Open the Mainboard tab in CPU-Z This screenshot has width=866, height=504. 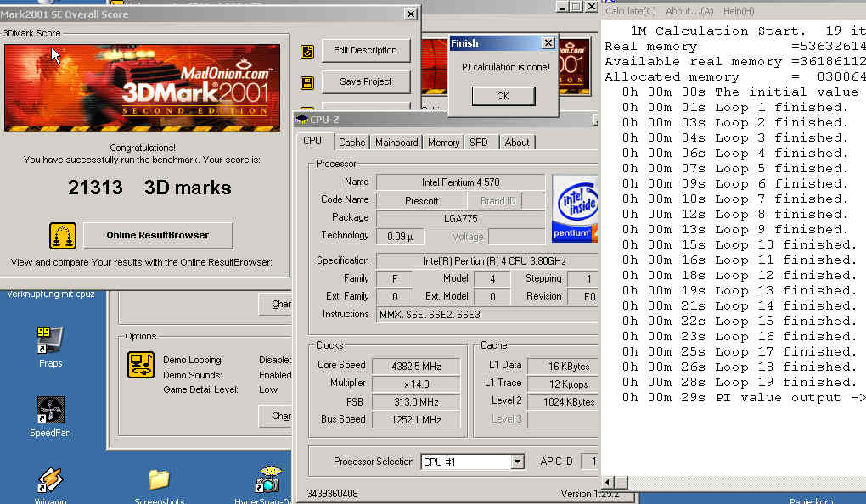click(x=396, y=143)
